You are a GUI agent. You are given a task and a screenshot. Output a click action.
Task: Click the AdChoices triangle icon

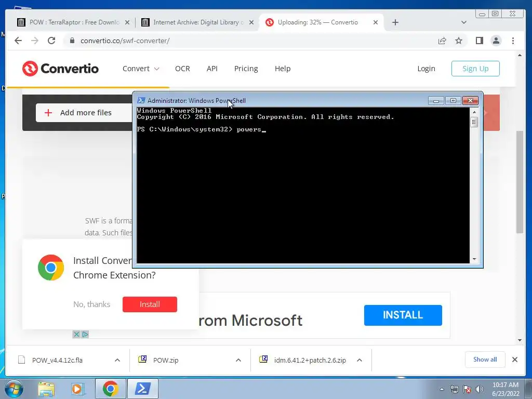click(85, 335)
